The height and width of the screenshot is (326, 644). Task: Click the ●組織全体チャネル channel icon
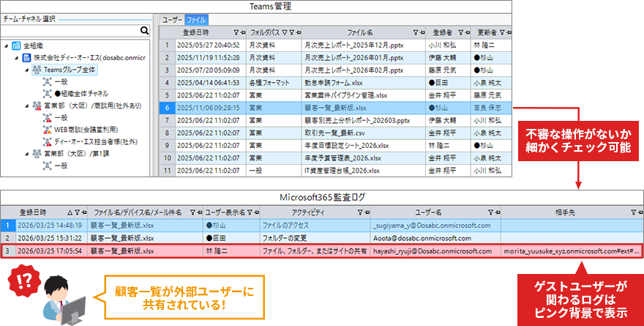(x=47, y=94)
